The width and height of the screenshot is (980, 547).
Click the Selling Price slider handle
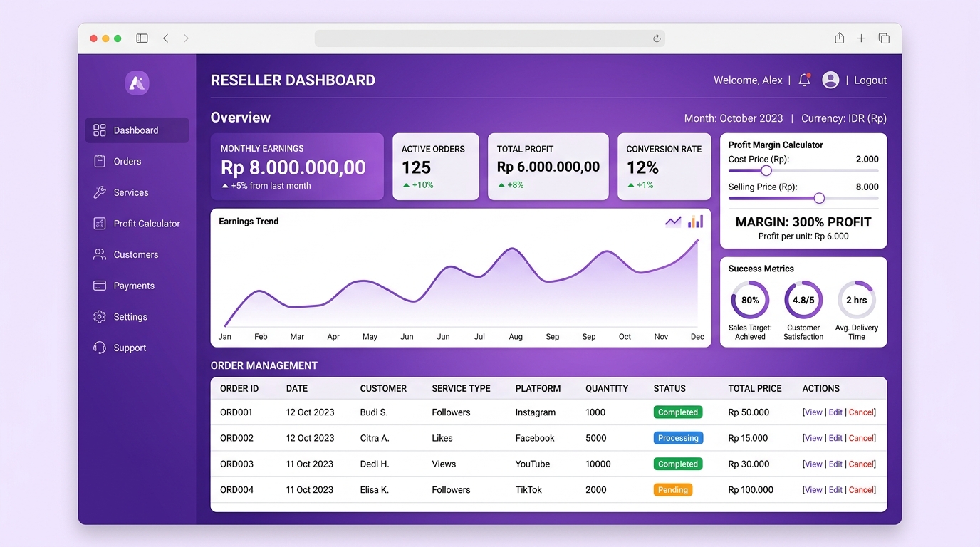(x=819, y=198)
